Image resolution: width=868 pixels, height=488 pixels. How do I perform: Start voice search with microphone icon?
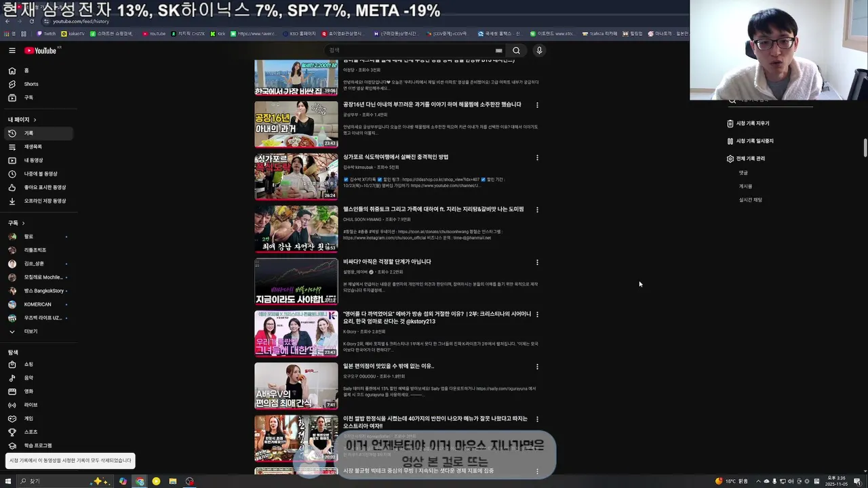[539, 50]
